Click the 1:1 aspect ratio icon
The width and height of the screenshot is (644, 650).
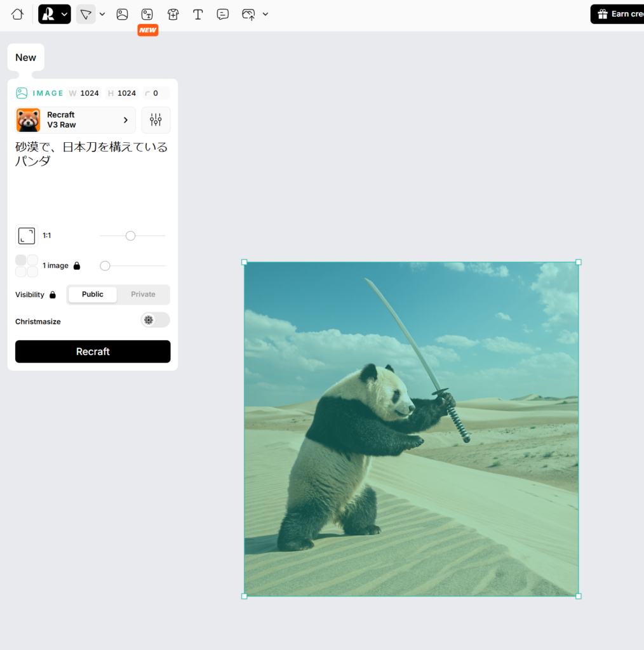(x=27, y=235)
